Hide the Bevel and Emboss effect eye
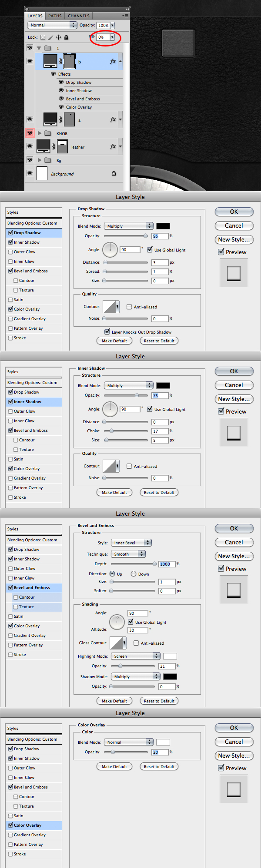The image size is (261, 868). point(61,99)
